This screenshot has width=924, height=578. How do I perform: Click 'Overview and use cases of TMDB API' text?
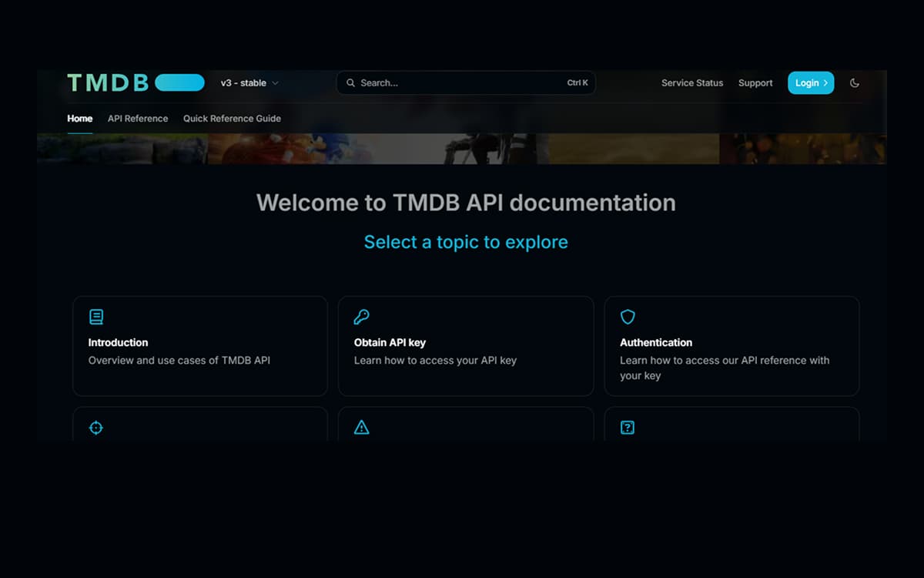(179, 360)
